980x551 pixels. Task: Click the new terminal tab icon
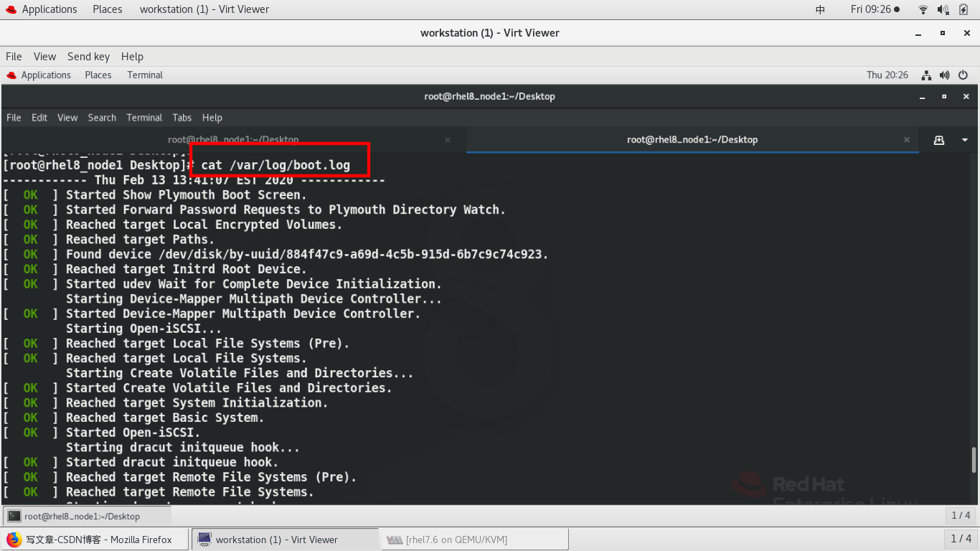point(938,140)
